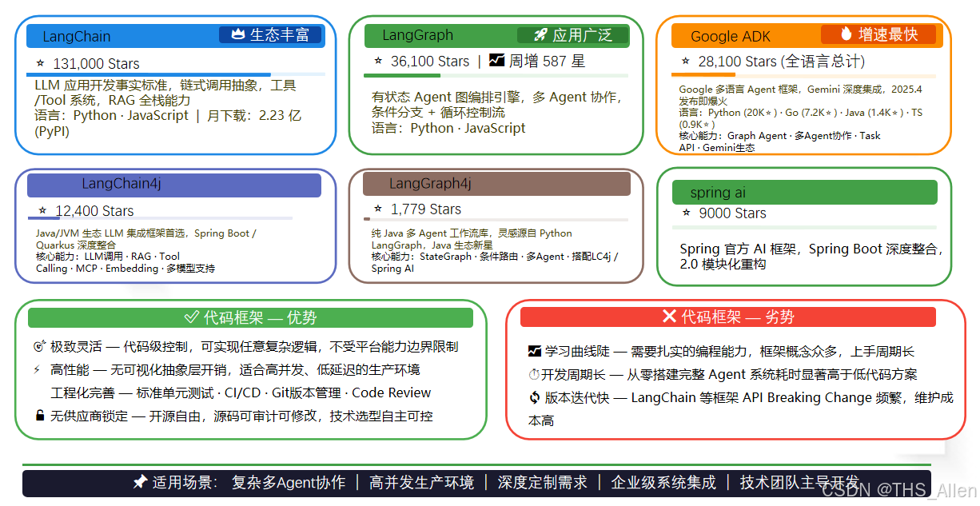Click 技术团队主导开发 in the bottom scenario bar
Screen dimensions: 980x506
[x=799, y=483]
